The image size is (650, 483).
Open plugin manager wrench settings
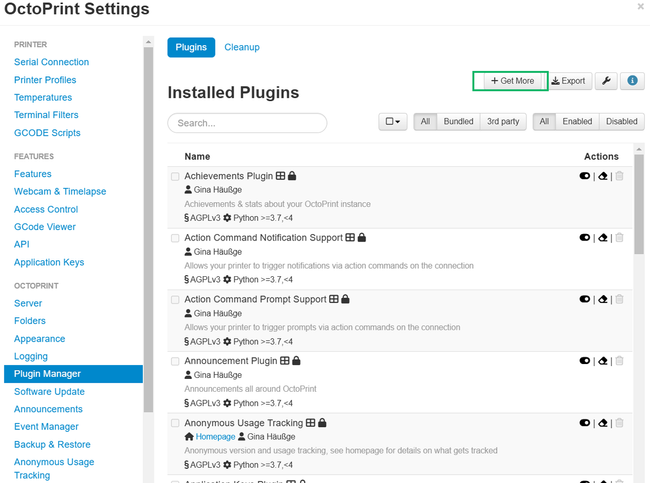click(x=606, y=81)
